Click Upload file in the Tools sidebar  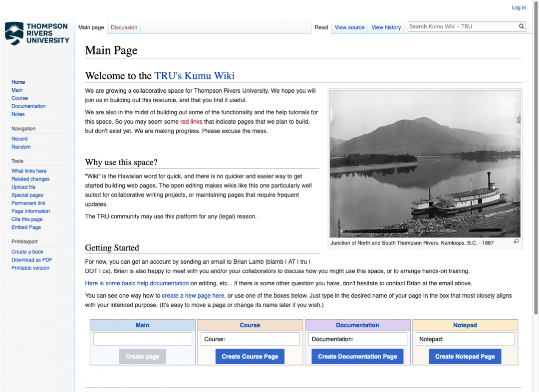point(23,187)
